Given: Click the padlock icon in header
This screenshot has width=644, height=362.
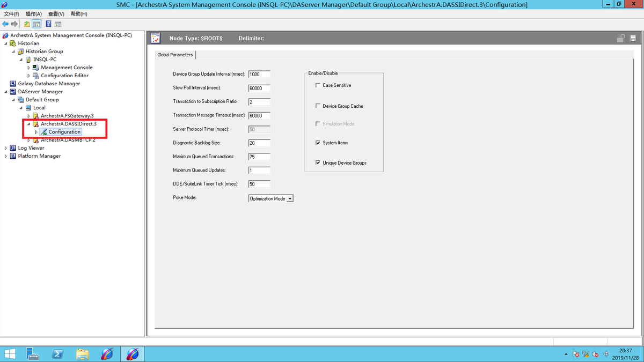Looking at the screenshot, I should tap(620, 39).
